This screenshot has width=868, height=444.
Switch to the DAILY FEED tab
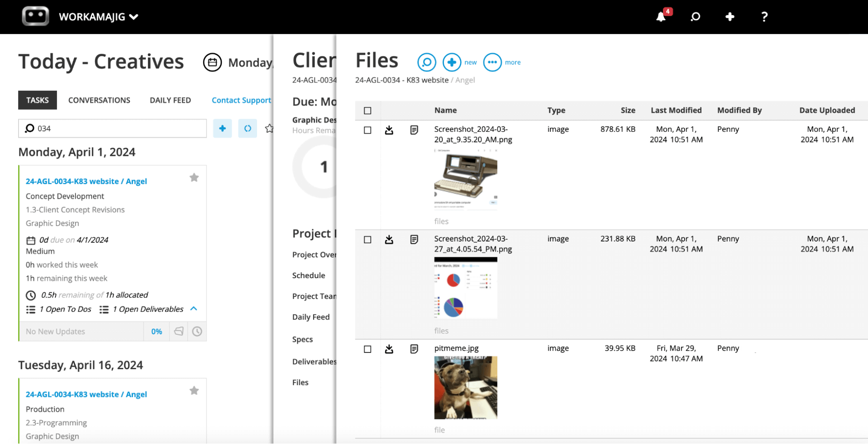click(170, 100)
